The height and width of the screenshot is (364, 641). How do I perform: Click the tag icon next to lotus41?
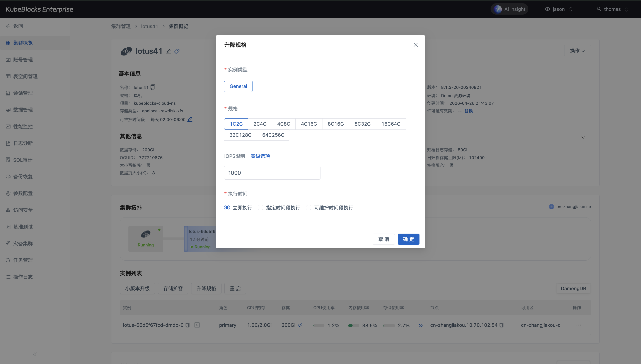pos(177,52)
